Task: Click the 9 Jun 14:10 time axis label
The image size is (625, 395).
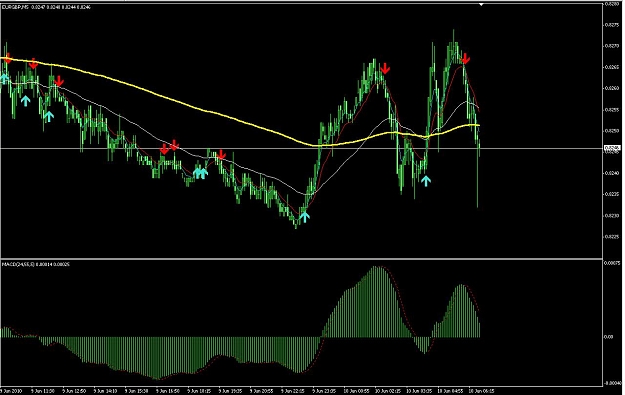Action: click(x=105, y=391)
